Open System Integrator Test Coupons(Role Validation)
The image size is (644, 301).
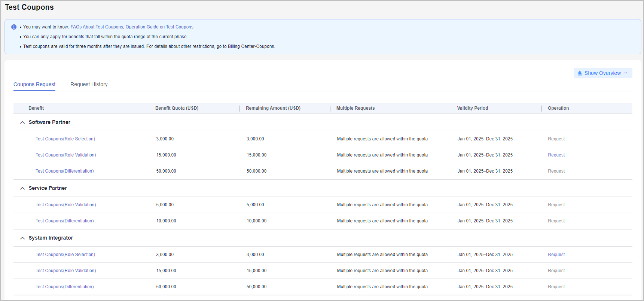[65, 271]
